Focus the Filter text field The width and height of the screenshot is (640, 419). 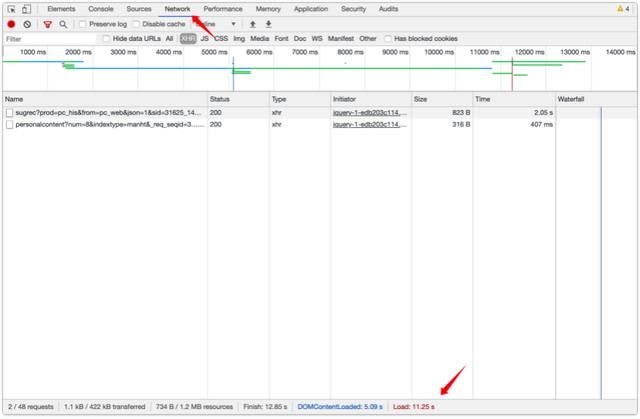[x=51, y=39]
